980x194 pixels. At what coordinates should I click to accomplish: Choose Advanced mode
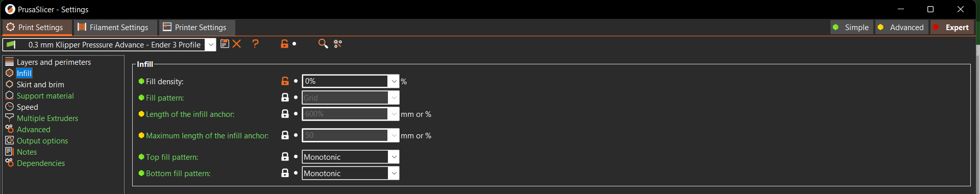point(901,28)
